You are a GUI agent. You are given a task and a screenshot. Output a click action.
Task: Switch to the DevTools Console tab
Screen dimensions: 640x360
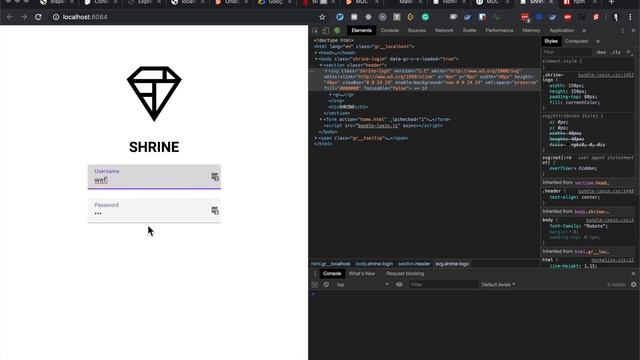pos(389,31)
